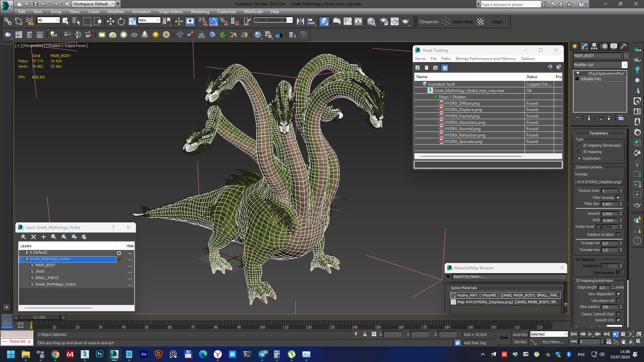Open the Display command panel tab
Viewport: 644px width, 362px height.
pos(614,46)
